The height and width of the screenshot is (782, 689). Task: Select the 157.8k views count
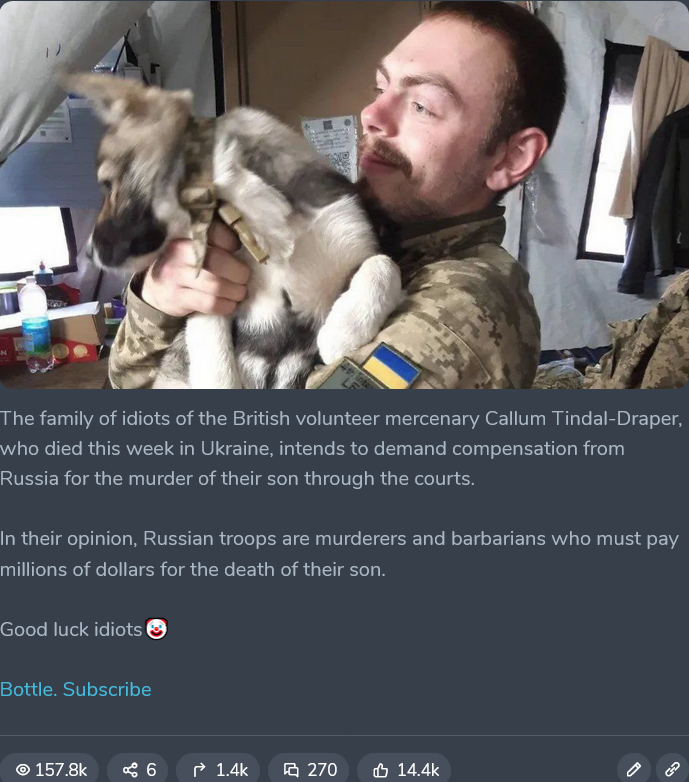pos(61,770)
